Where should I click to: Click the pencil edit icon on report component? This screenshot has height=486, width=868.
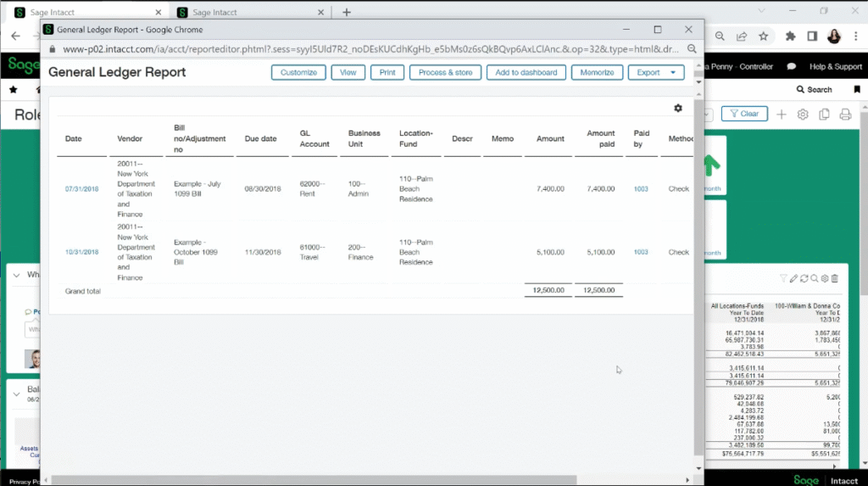coord(793,278)
